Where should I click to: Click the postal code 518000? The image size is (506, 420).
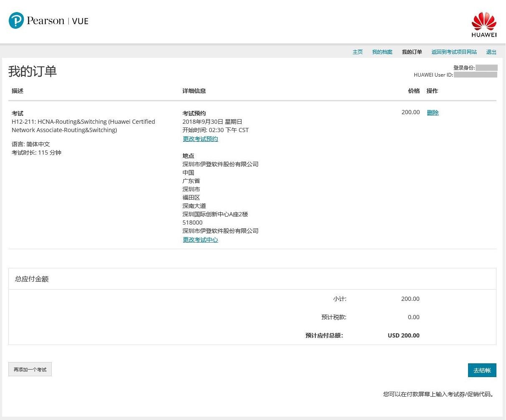coord(192,222)
